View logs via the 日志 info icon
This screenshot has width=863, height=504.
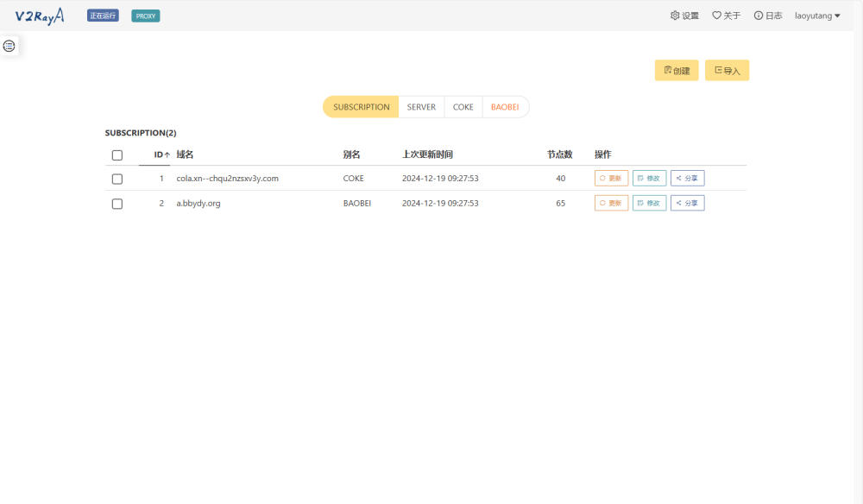pos(767,15)
